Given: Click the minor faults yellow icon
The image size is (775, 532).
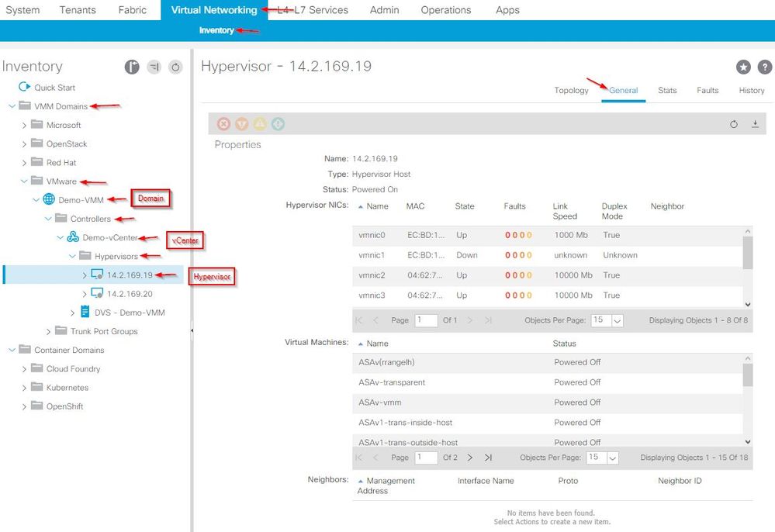Looking at the screenshot, I should [260, 124].
